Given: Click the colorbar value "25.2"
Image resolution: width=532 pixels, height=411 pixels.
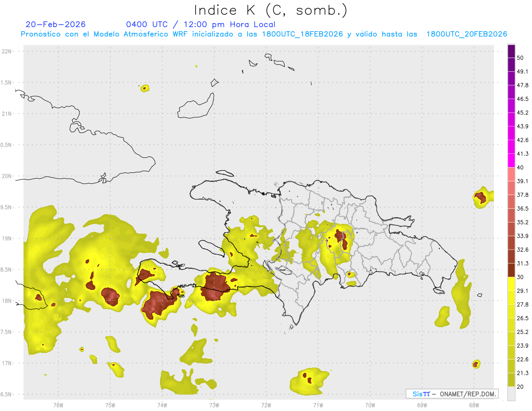Looking at the screenshot, I should coord(523,332).
